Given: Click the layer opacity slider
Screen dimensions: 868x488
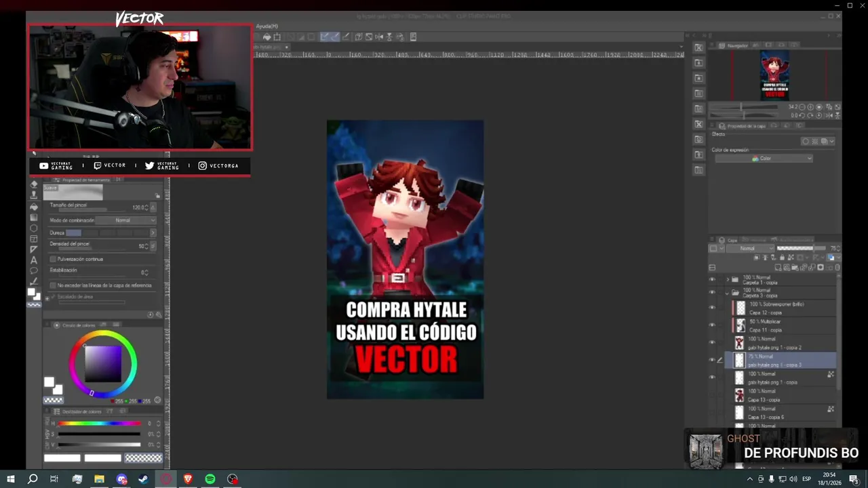Looking at the screenshot, I should click(x=802, y=248).
